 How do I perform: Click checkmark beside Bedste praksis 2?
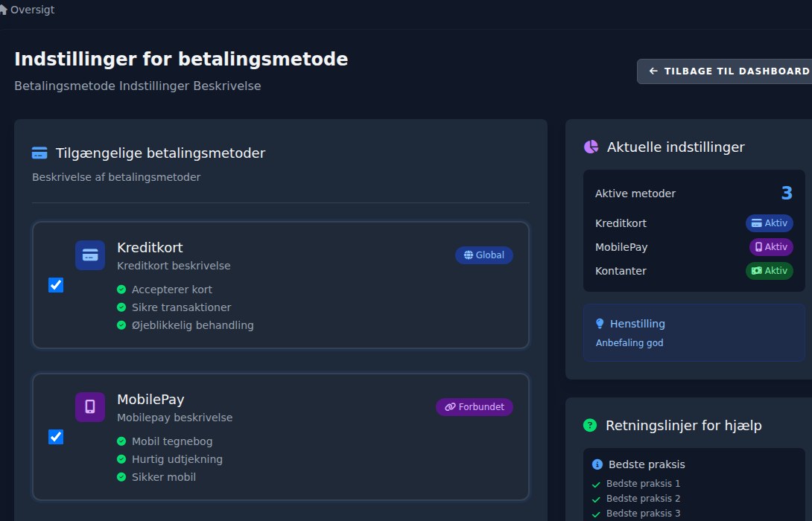(x=596, y=499)
